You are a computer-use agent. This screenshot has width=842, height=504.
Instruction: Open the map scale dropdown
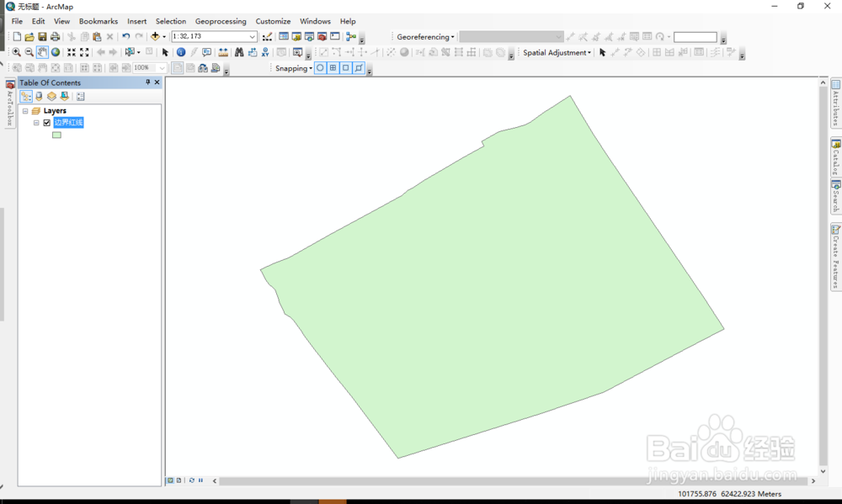[252, 36]
